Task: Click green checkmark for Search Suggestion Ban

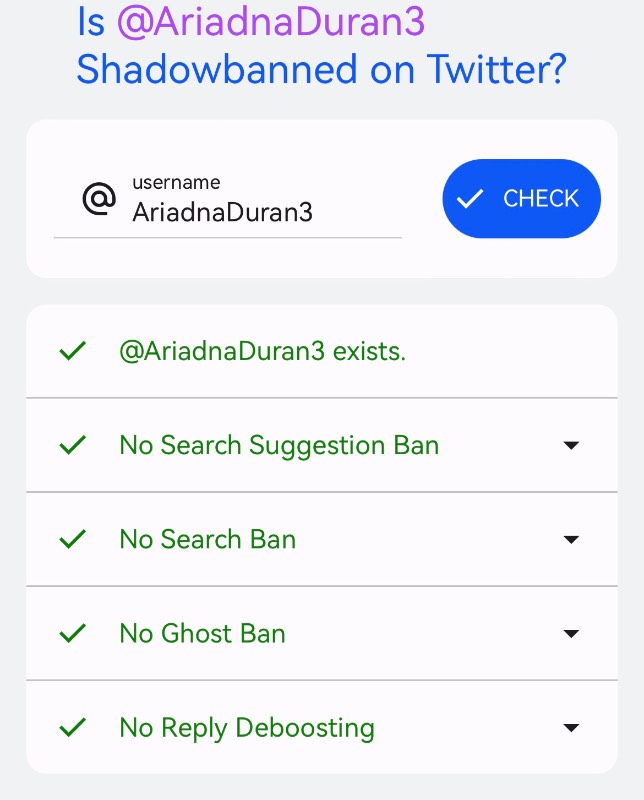Action: (x=72, y=445)
